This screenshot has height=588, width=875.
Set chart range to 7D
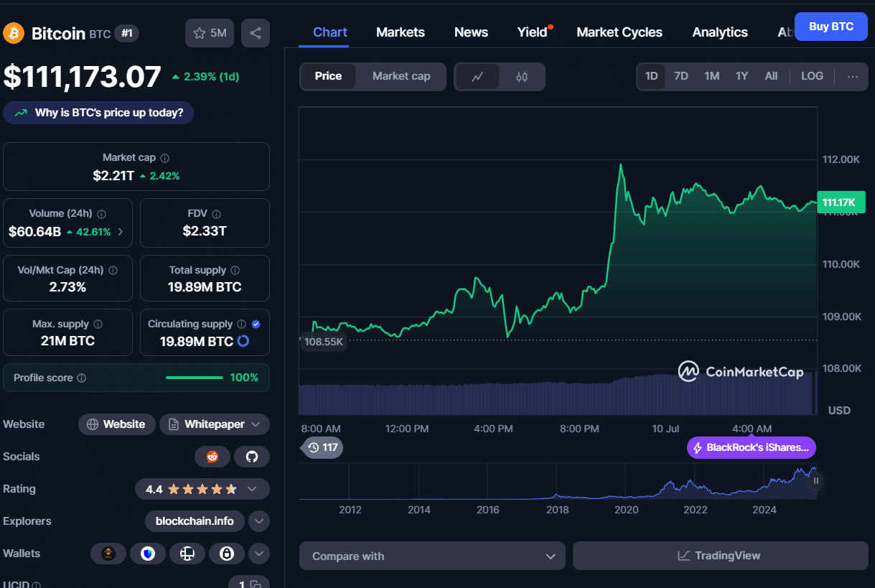pos(681,76)
